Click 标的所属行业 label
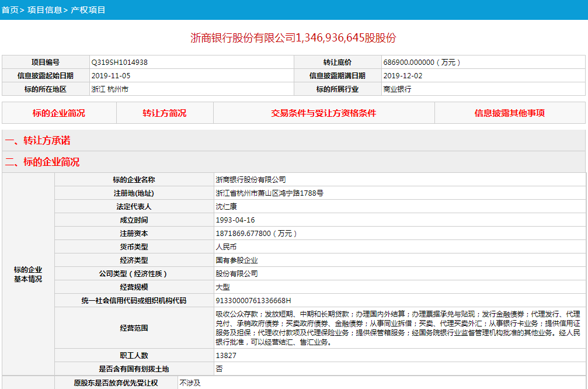 tap(338, 89)
